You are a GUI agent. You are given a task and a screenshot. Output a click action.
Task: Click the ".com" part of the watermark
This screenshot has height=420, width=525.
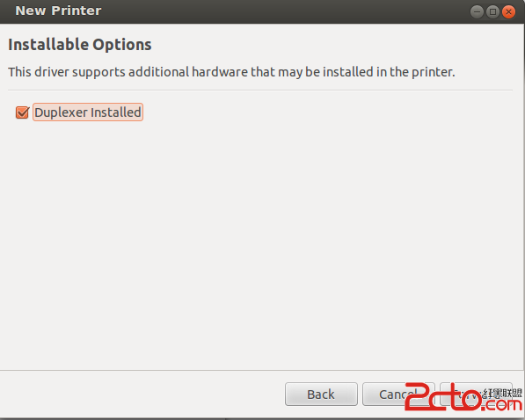pos(501,404)
